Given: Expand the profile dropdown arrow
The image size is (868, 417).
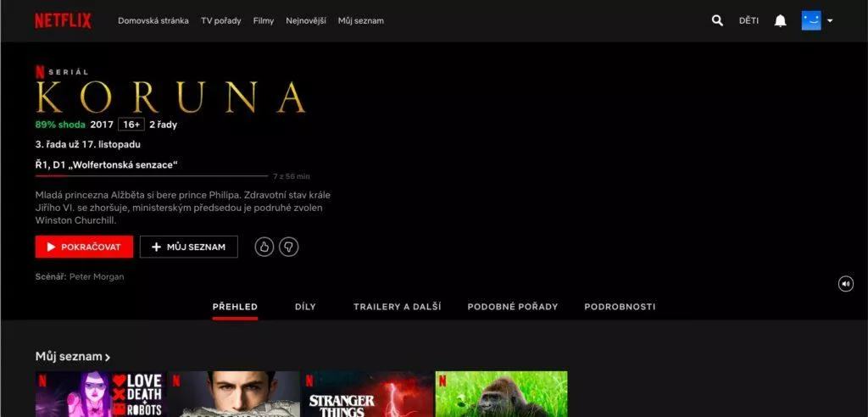Looking at the screenshot, I should click(x=830, y=21).
